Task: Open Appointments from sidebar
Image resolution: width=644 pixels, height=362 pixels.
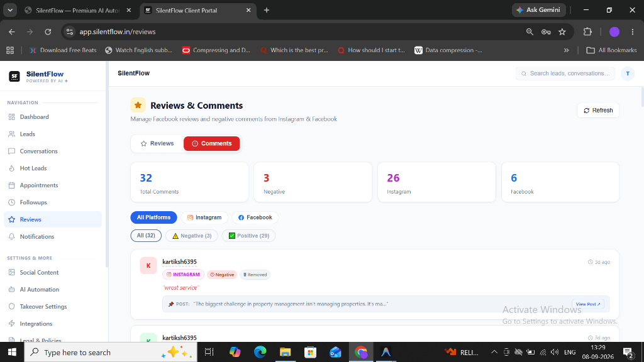Action: coord(53,185)
